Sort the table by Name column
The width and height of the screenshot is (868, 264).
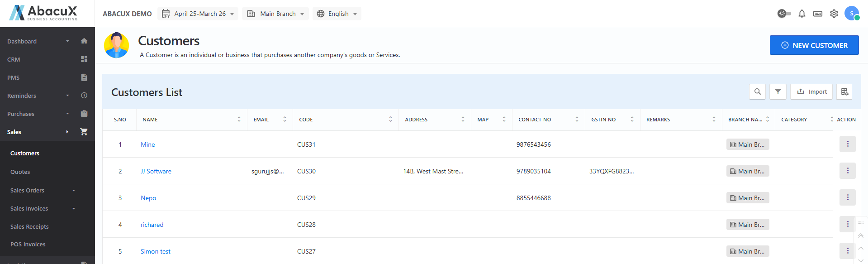pyautogui.click(x=239, y=120)
